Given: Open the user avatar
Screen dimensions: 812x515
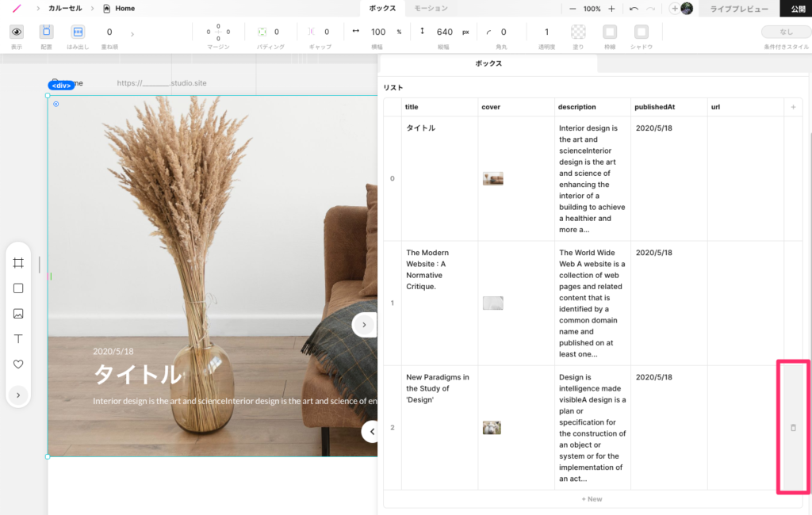Looking at the screenshot, I should [x=687, y=8].
